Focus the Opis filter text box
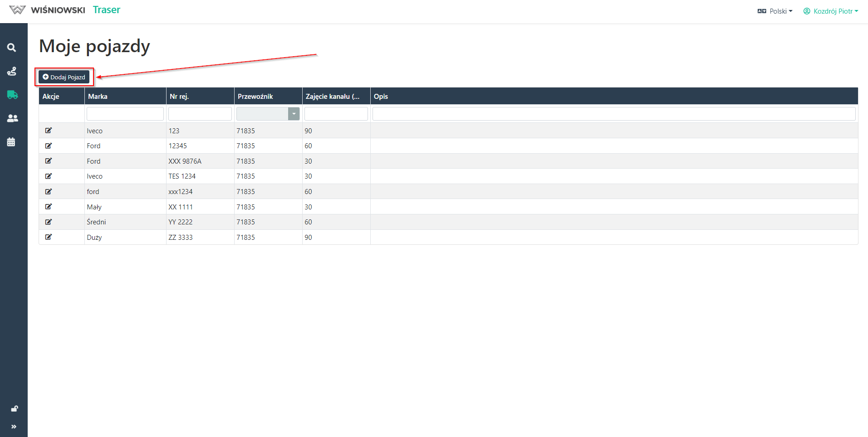The height and width of the screenshot is (437, 868). (613, 114)
